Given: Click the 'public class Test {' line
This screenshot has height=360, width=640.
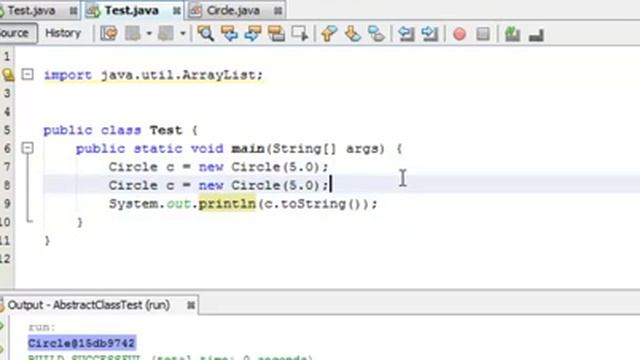Looking at the screenshot, I should [121, 130].
